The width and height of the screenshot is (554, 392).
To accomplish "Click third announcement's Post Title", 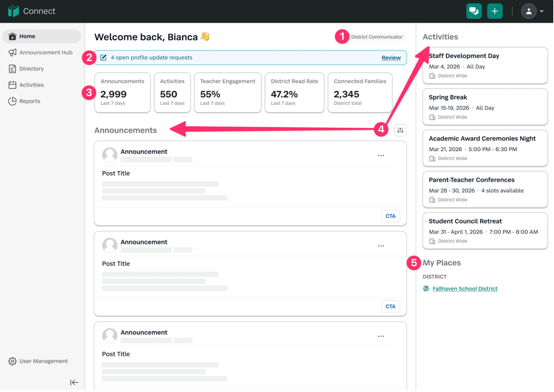I will [x=116, y=355].
